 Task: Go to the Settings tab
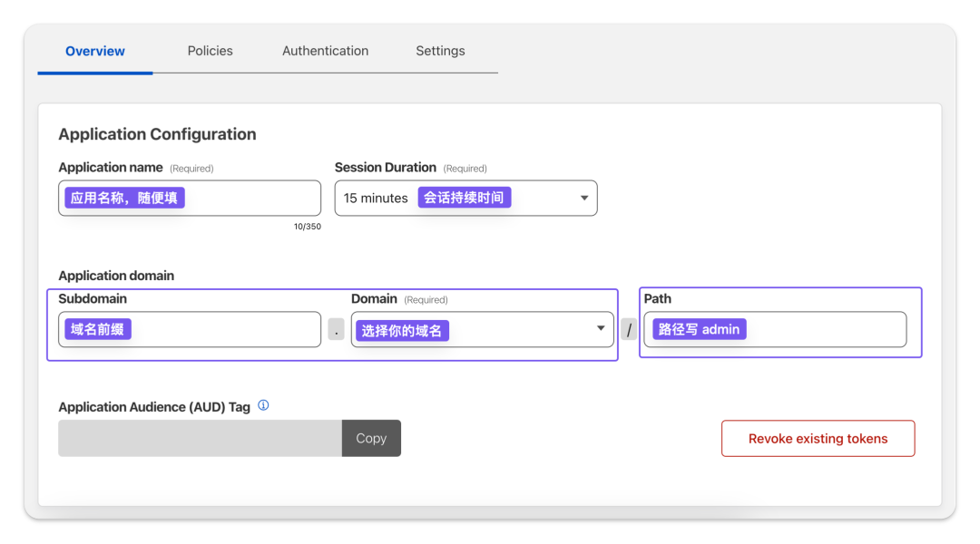(x=440, y=51)
